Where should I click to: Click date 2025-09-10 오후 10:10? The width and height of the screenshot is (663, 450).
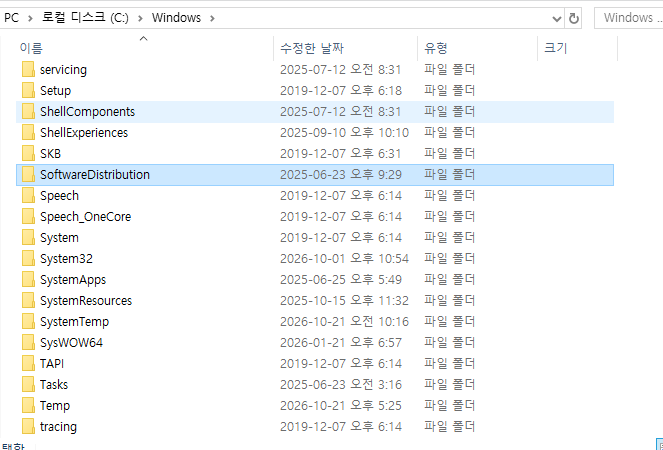tap(344, 133)
